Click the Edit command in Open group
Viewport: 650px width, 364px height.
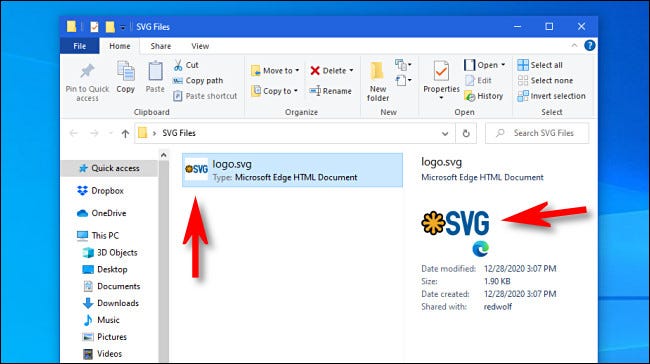click(478, 80)
